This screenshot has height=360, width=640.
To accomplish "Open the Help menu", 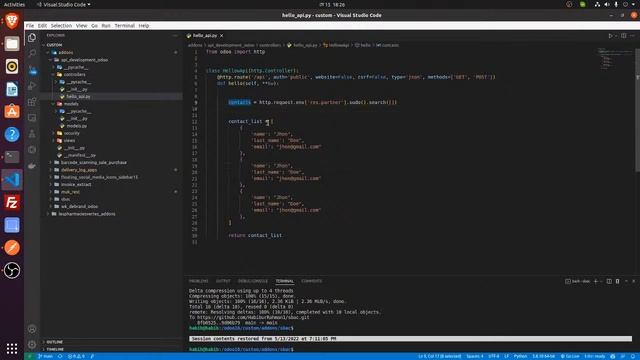I will coord(144,26).
